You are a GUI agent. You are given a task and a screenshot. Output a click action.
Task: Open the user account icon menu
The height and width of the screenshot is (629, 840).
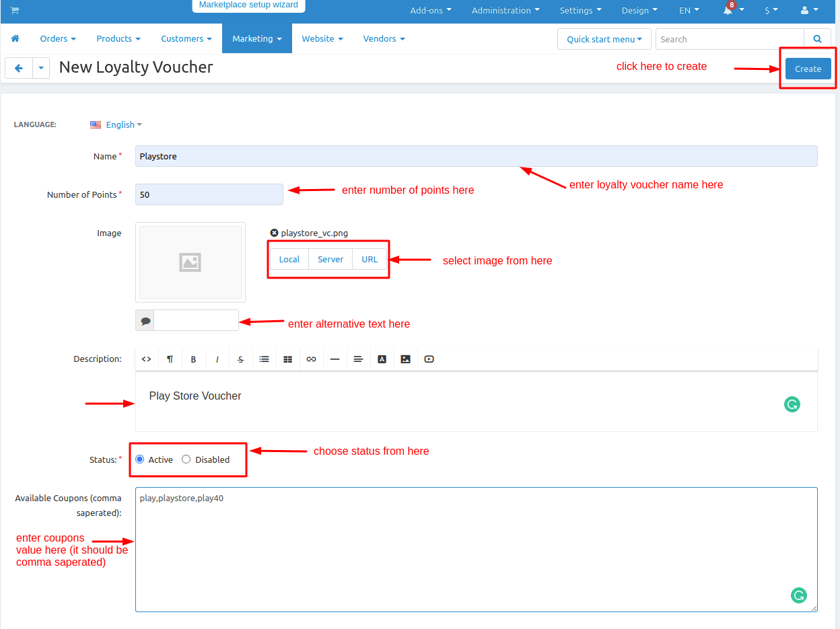809,10
